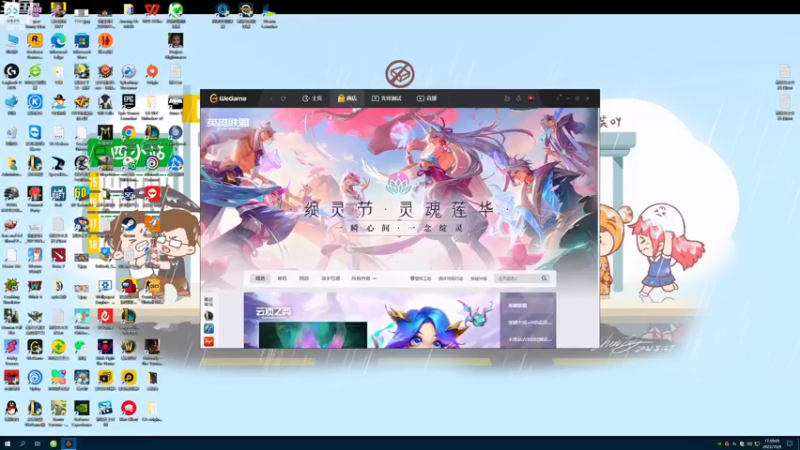The width and height of the screenshot is (800, 450).
Task: Click the taskbar search icon
Action: pyautogui.click(x=22, y=443)
